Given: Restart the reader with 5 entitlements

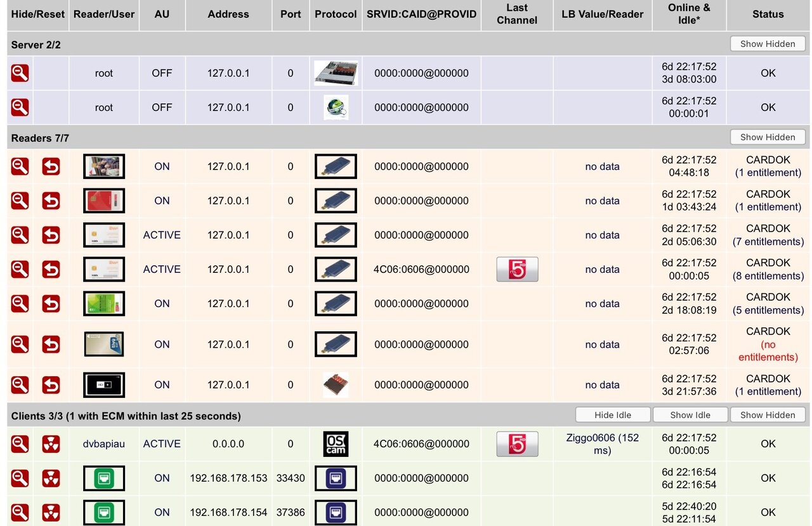Looking at the screenshot, I should pyautogui.click(x=51, y=304).
